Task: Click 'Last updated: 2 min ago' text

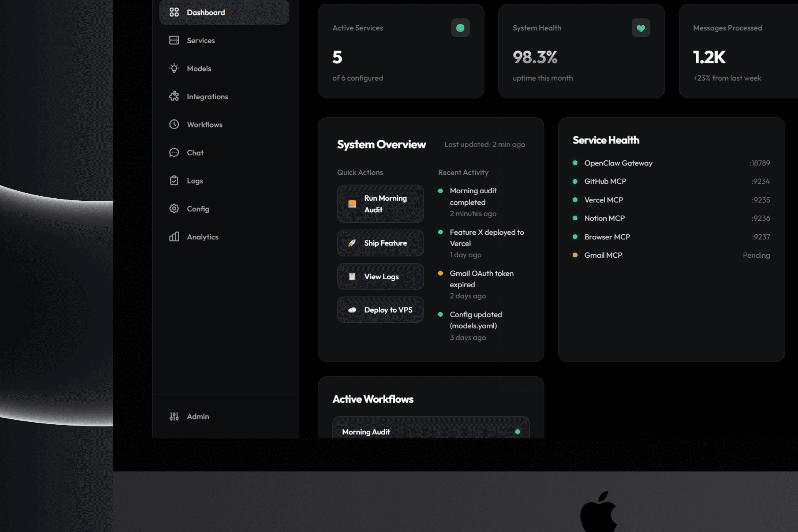Action: (485, 145)
